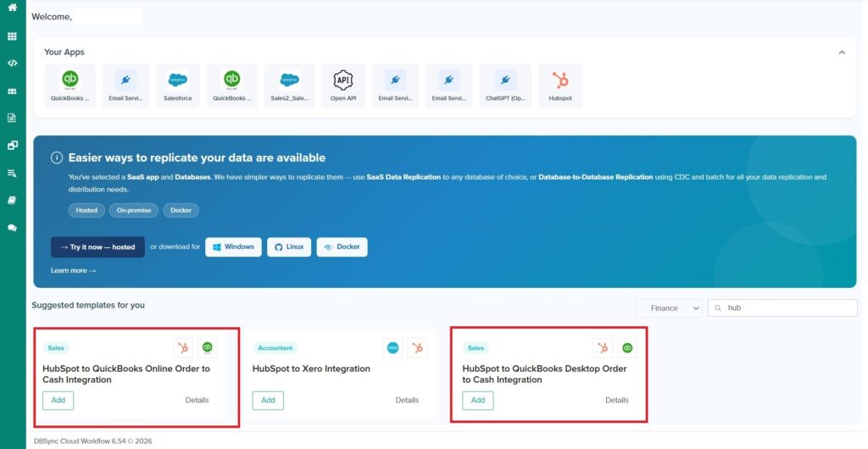Click HubSpot logo on the QuickBooks Online card

pos(183,348)
